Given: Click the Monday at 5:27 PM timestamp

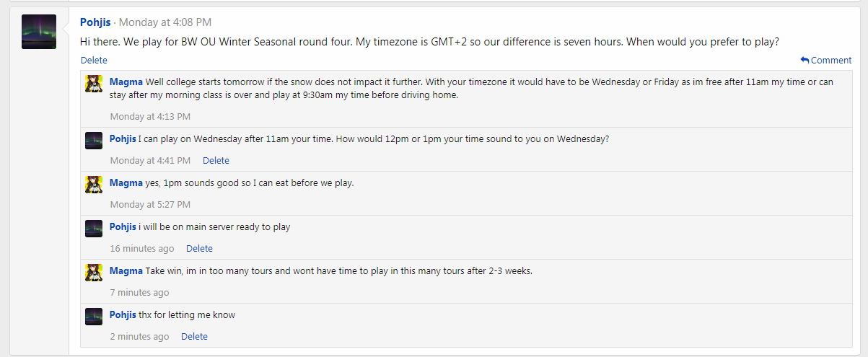Looking at the screenshot, I should coord(150,205).
